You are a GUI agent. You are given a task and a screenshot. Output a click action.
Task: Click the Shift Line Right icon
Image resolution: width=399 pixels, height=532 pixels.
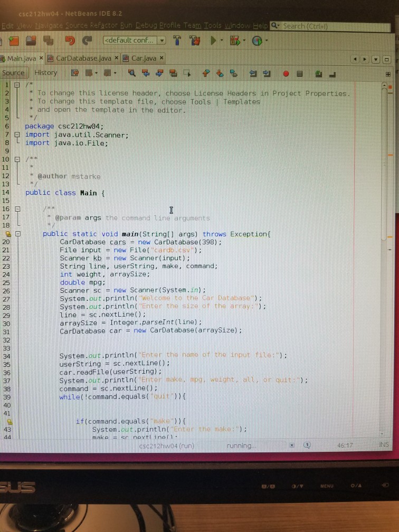click(267, 73)
